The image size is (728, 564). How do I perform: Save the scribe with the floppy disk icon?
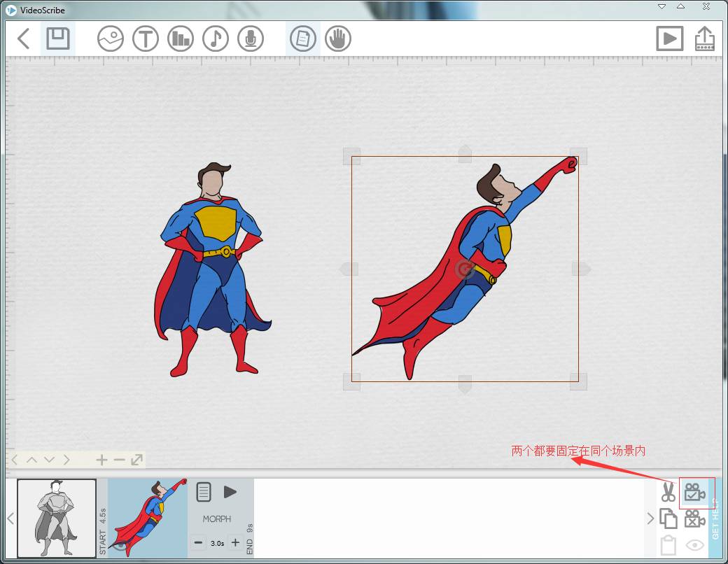(x=58, y=38)
